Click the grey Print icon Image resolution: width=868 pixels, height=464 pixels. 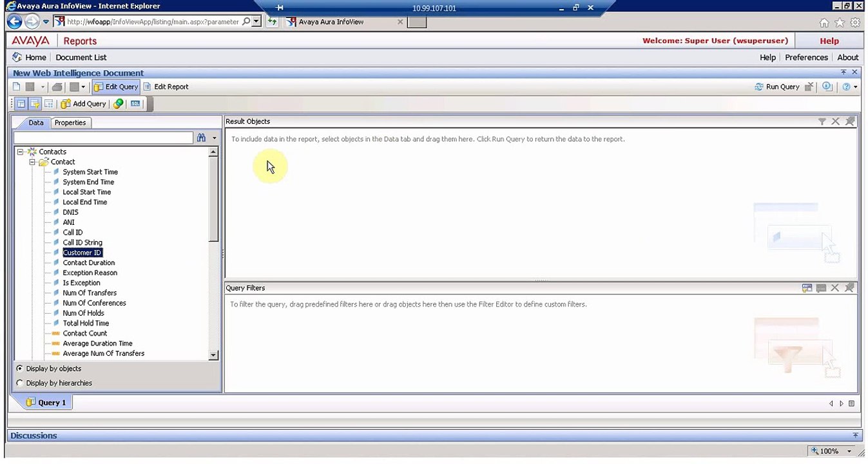57,87
